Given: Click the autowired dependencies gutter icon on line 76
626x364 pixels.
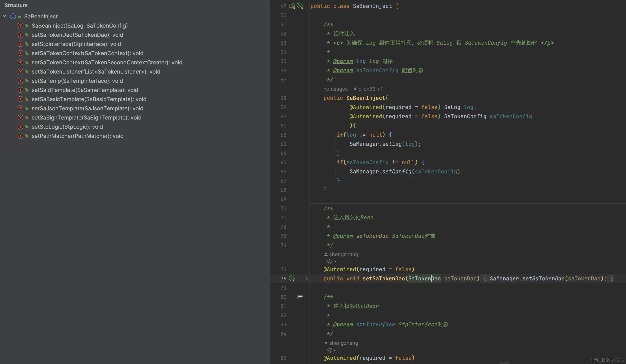Looking at the screenshot, I should tap(292, 279).
